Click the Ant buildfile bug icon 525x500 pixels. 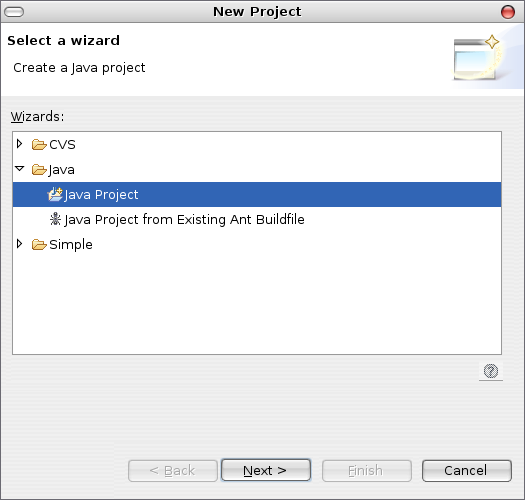(55, 219)
